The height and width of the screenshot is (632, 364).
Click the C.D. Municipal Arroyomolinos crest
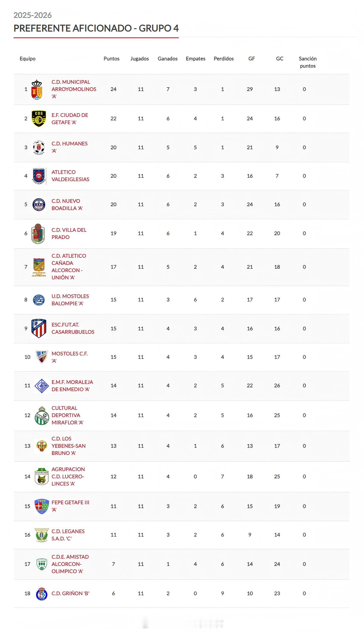click(37, 89)
